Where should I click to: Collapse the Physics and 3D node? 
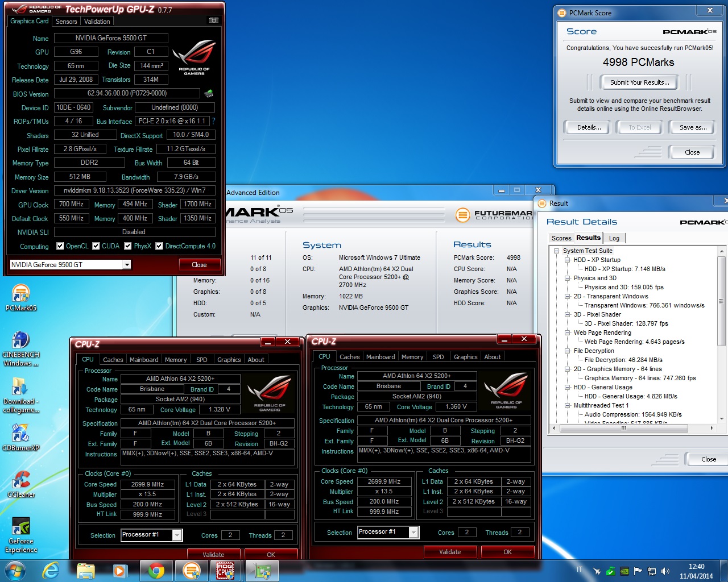(567, 278)
